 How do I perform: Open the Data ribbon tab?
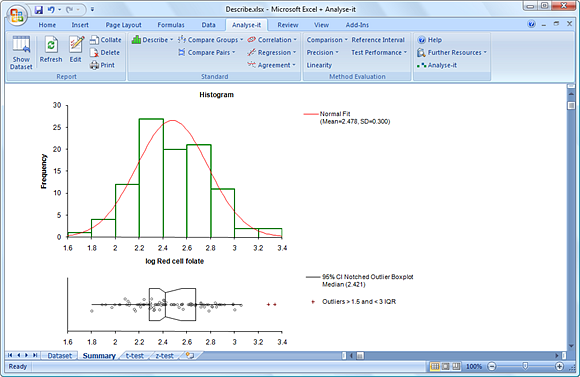tap(208, 25)
